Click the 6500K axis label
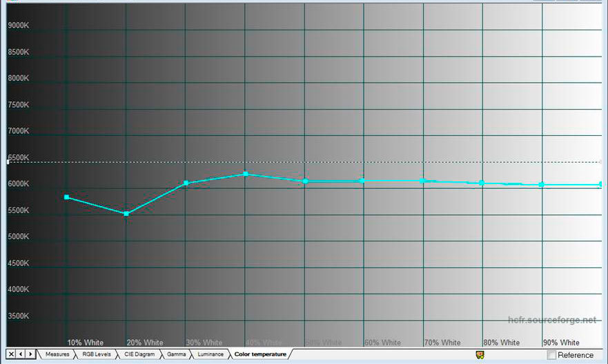 tap(18, 157)
